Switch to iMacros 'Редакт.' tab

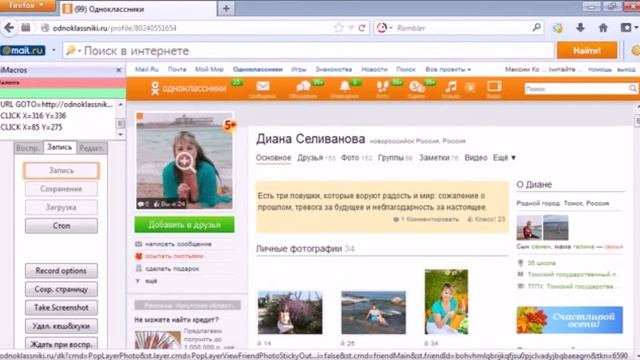(91, 148)
